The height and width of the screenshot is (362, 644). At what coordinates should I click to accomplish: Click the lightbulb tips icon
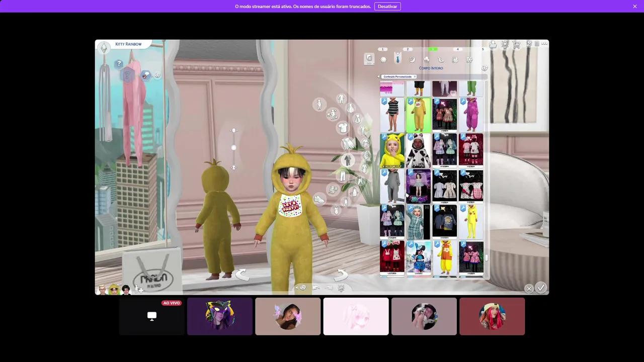coord(505,45)
